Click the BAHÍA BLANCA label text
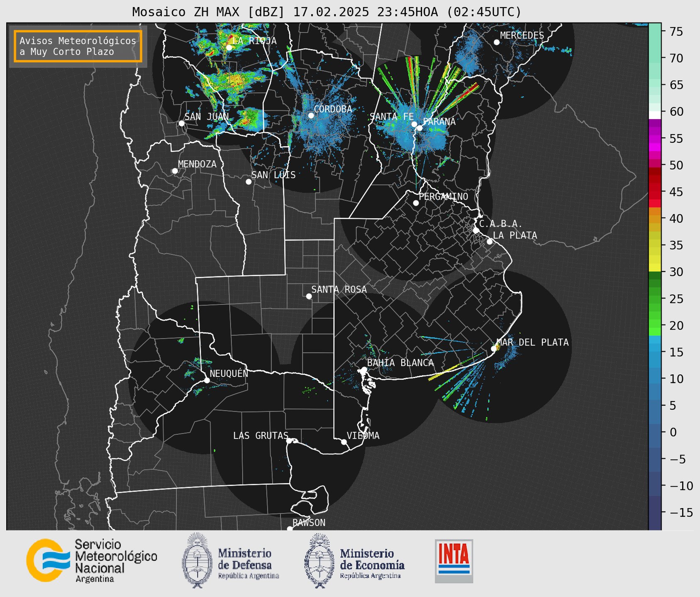This screenshot has height=597, width=700. pos(400,363)
